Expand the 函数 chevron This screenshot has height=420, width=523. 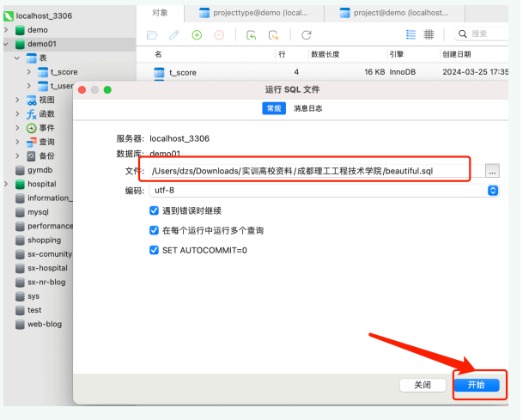17,114
